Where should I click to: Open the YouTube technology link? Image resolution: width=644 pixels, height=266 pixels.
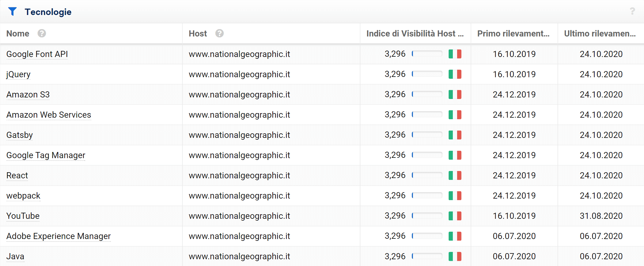[x=23, y=216]
